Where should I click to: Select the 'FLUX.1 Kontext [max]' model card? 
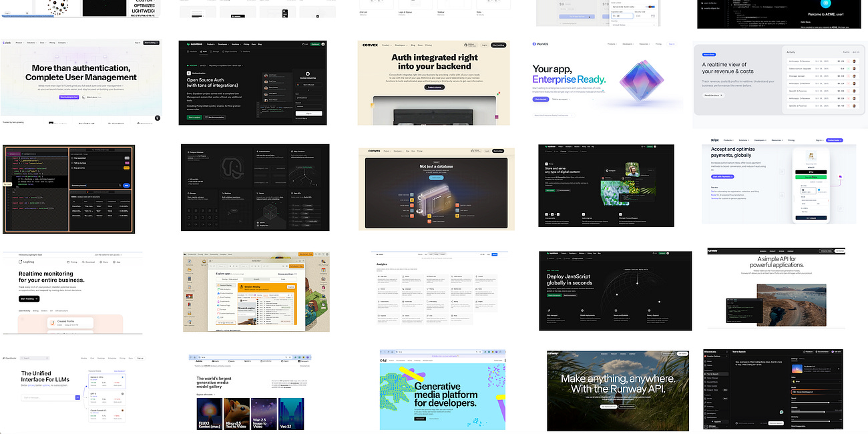208,414
